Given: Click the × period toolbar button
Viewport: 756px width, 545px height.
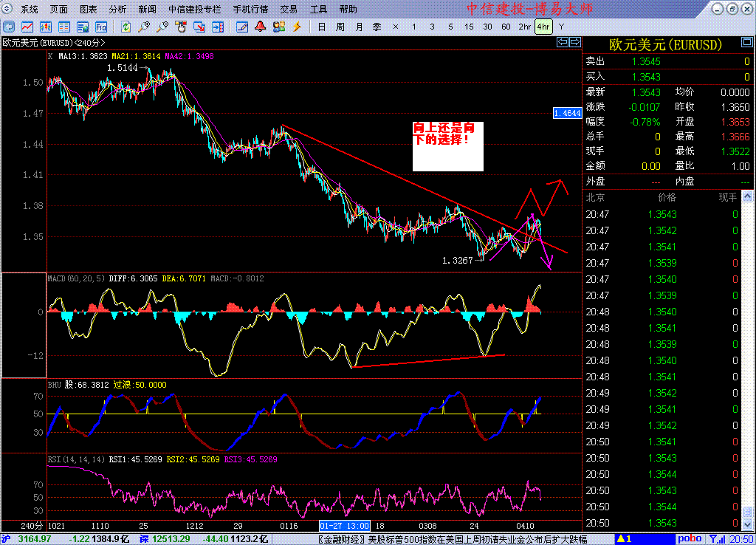Looking at the screenshot, I should coord(396,27).
